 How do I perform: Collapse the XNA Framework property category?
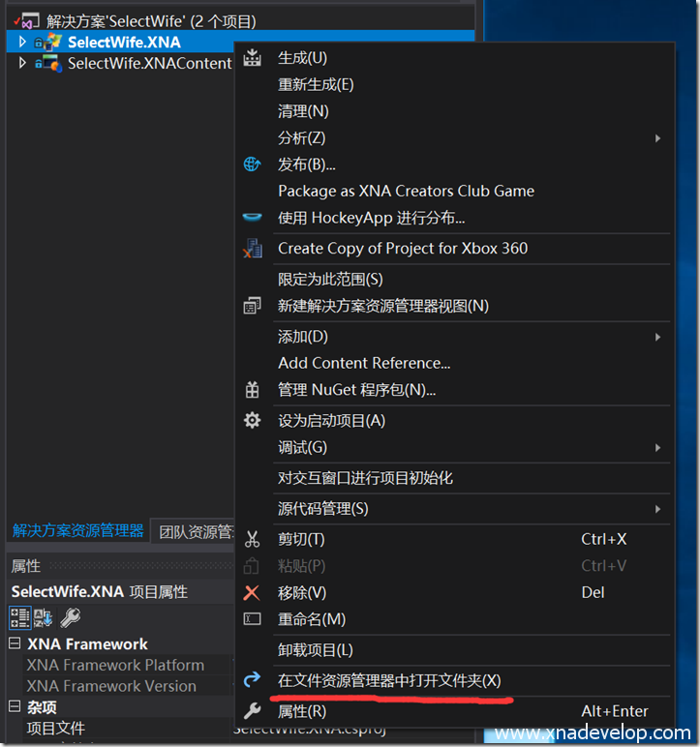click(15, 644)
